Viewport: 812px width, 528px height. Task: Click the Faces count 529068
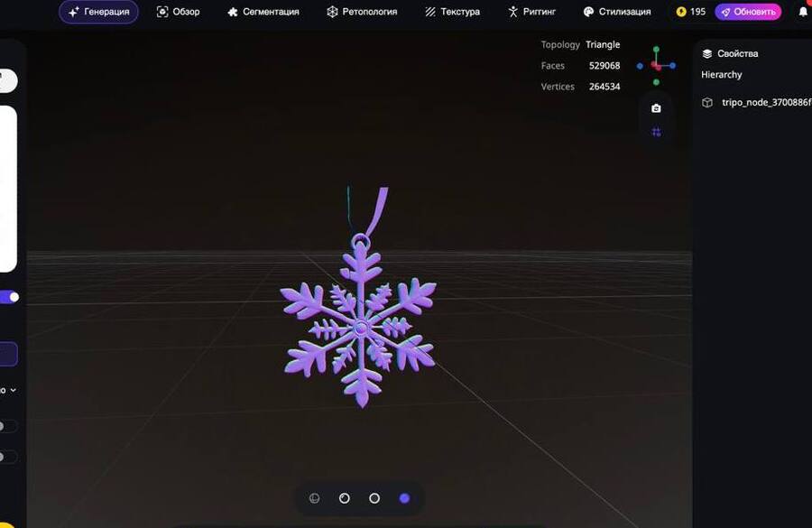[604, 66]
